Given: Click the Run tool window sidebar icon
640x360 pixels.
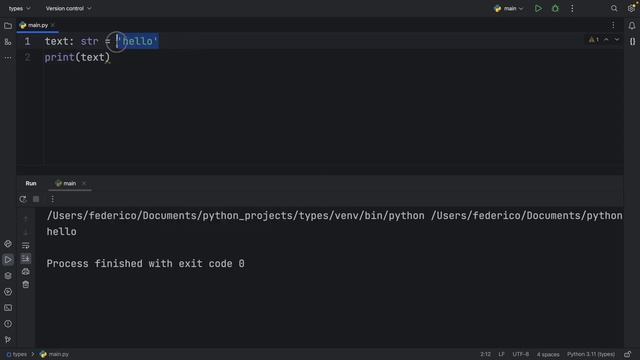Looking at the screenshot, I should (x=8, y=260).
